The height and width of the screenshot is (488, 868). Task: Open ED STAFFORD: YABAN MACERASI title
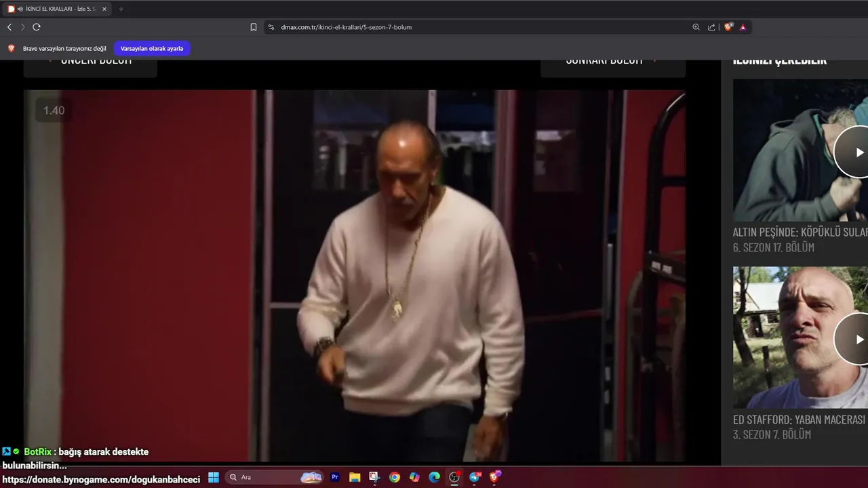point(800,420)
